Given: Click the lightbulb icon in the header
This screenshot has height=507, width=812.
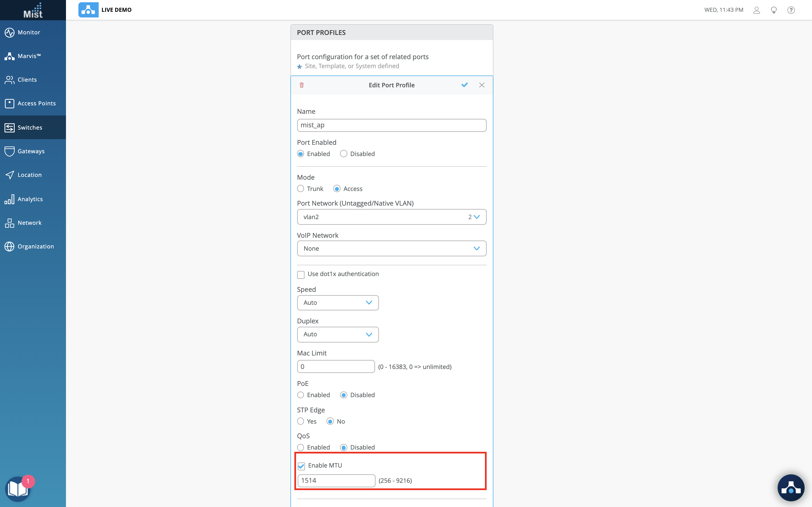Looking at the screenshot, I should tap(774, 10).
